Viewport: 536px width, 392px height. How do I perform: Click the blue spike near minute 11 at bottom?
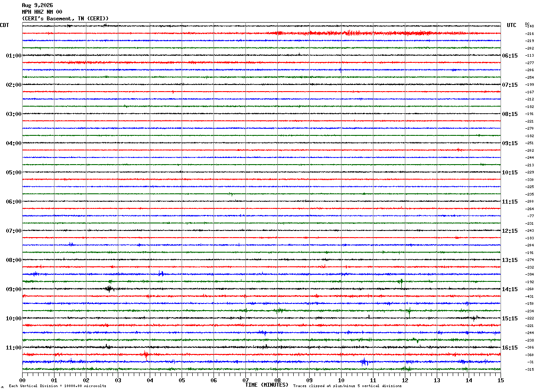364,362
